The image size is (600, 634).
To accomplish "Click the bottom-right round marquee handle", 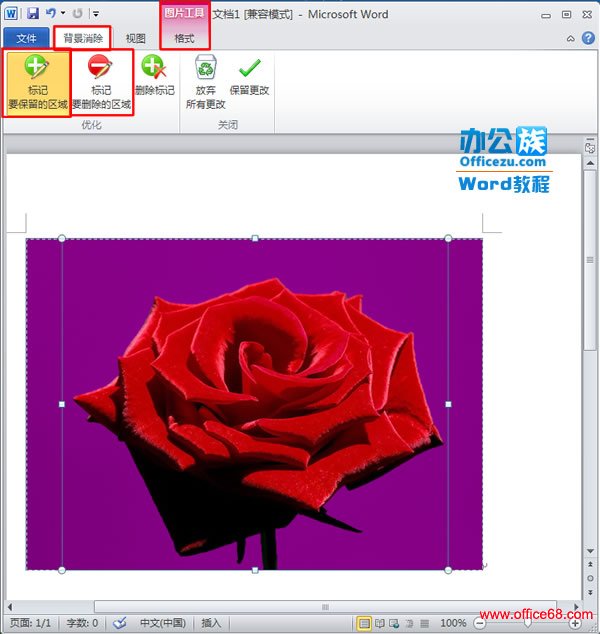I will pos(448,570).
